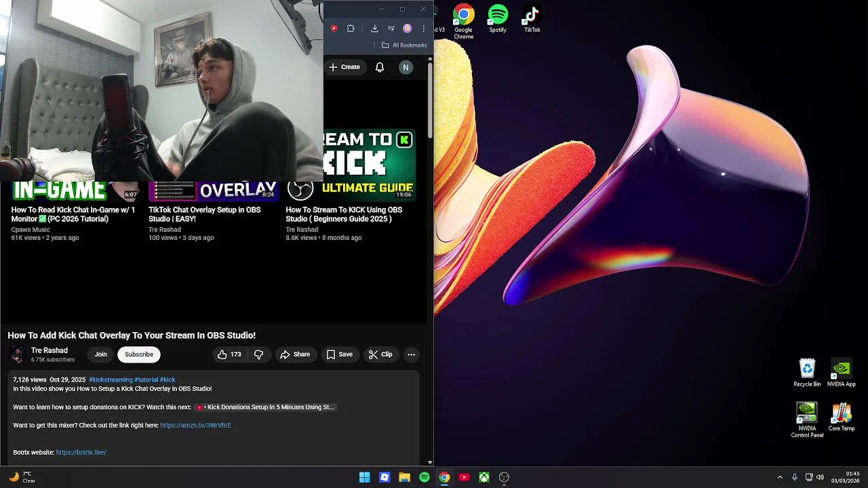Viewport: 868px width, 488px height.
Task: Open the Tre Rashad channel name link
Action: pos(50,350)
